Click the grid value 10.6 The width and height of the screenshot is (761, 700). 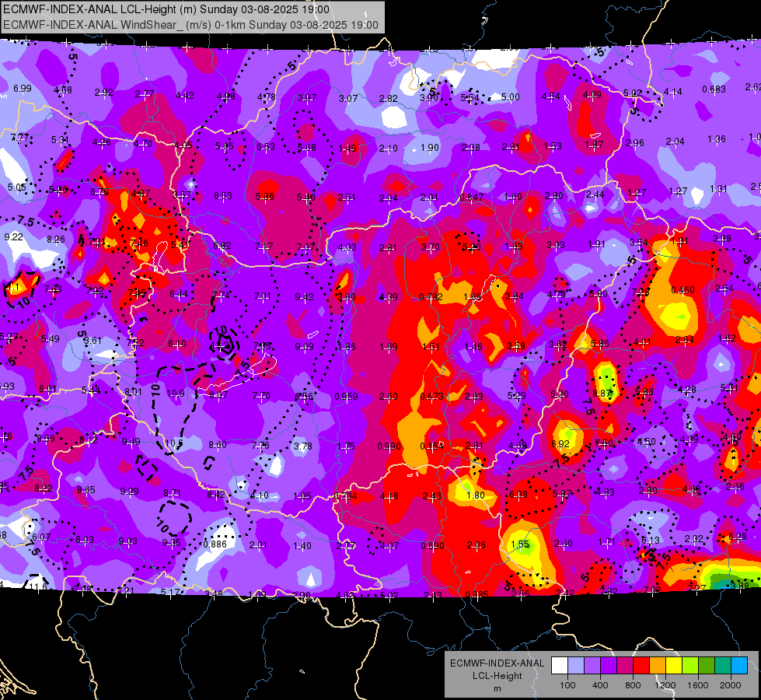(174, 443)
